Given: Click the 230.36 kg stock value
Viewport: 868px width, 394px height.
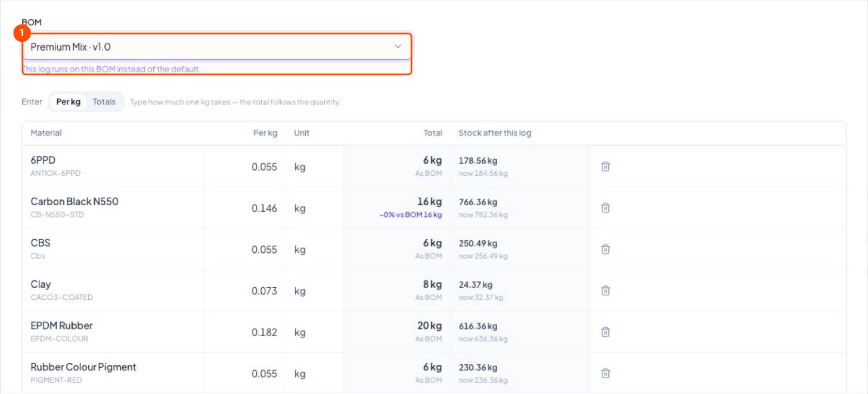Looking at the screenshot, I should [478, 367].
